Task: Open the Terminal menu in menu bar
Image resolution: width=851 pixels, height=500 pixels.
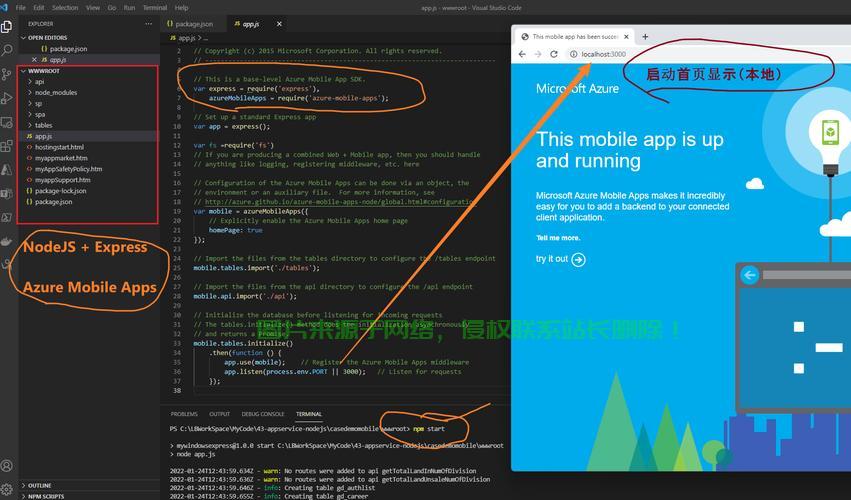Action: (x=155, y=7)
